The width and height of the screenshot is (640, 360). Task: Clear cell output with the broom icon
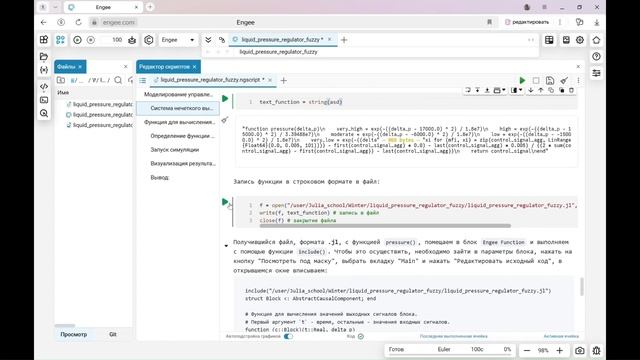[x=225, y=120]
